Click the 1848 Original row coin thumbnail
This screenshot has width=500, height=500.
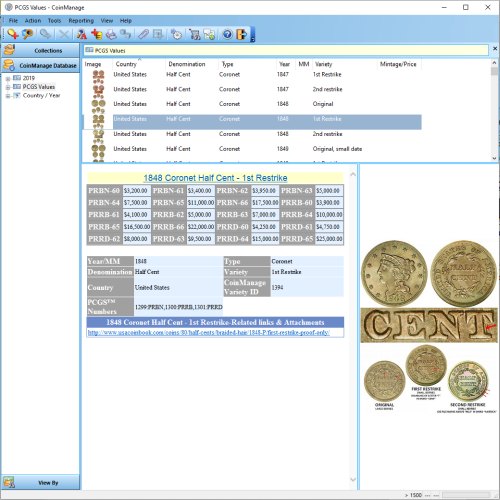[98, 106]
